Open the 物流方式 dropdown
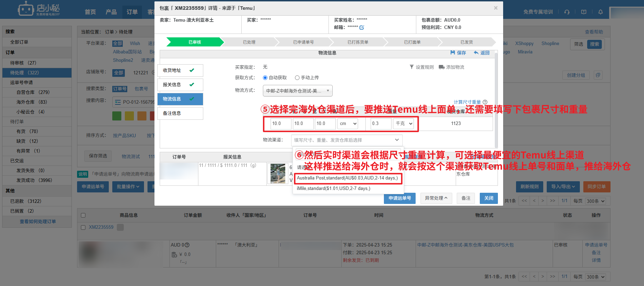 tap(297, 91)
